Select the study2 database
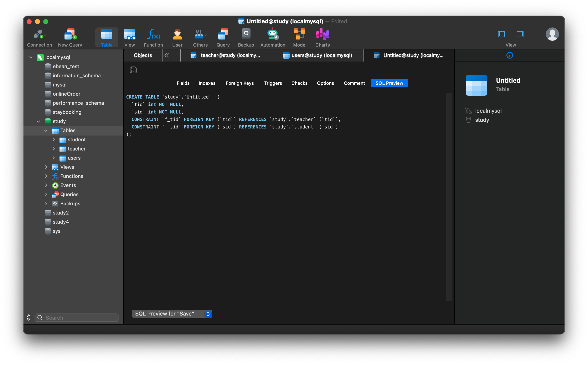 pyautogui.click(x=61, y=213)
